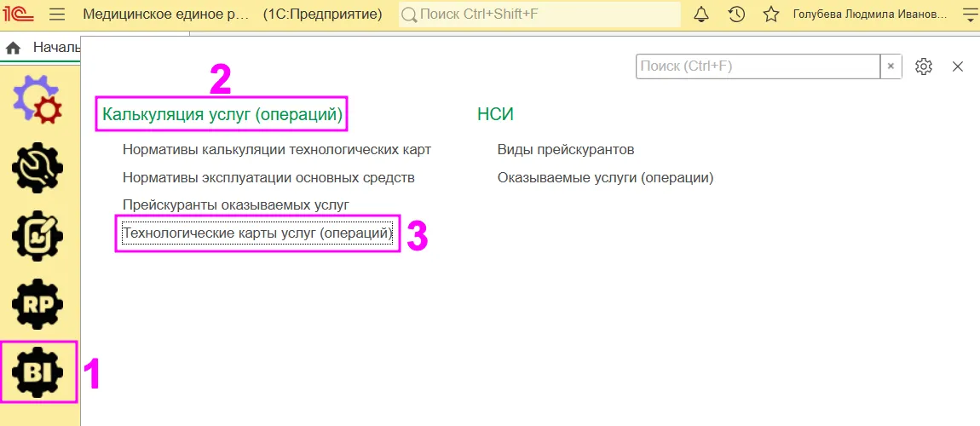This screenshot has height=426, width=980.
Task: Open the BI gear section
Action: (38, 371)
